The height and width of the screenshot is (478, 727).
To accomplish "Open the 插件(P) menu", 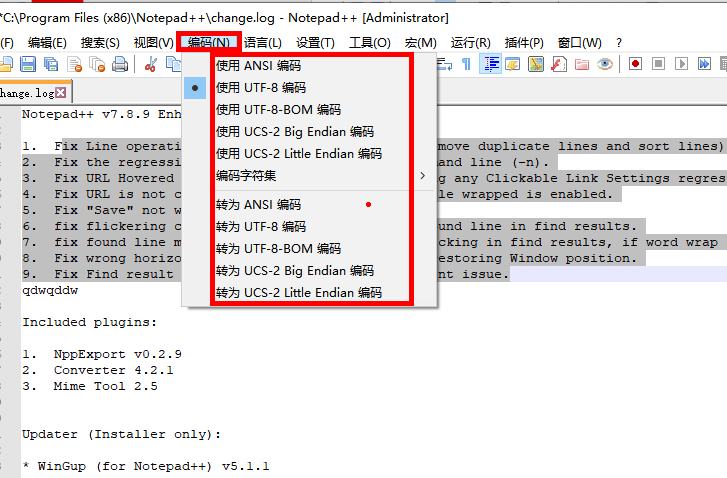I will click(524, 43).
